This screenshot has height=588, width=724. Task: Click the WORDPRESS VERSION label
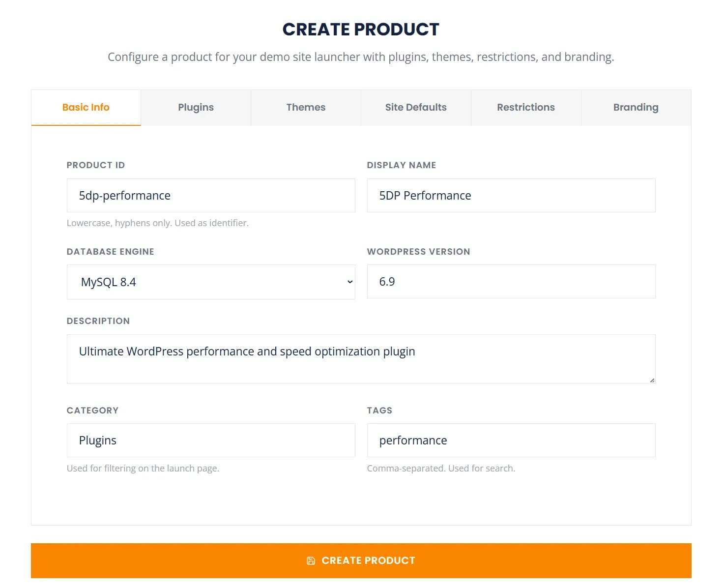[x=418, y=252]
